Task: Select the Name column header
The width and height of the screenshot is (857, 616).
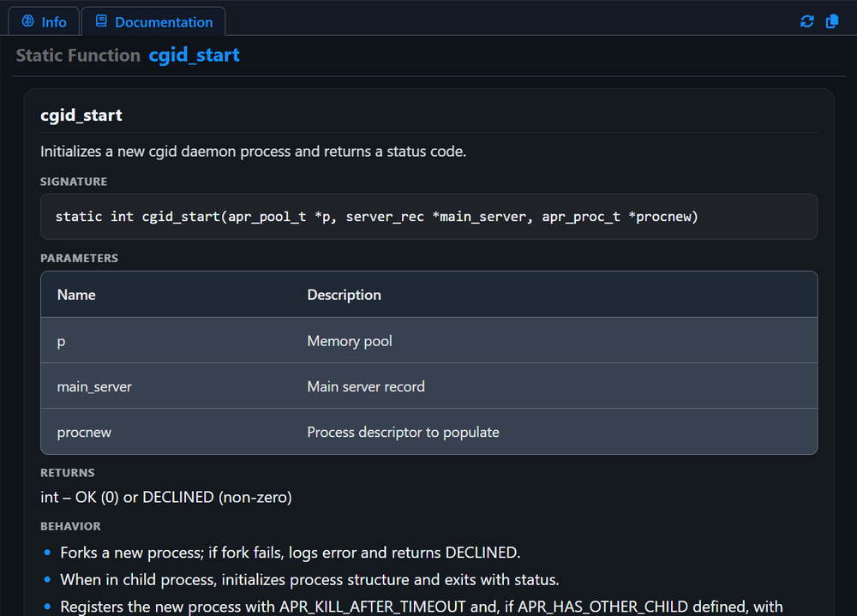Action: 76,295
